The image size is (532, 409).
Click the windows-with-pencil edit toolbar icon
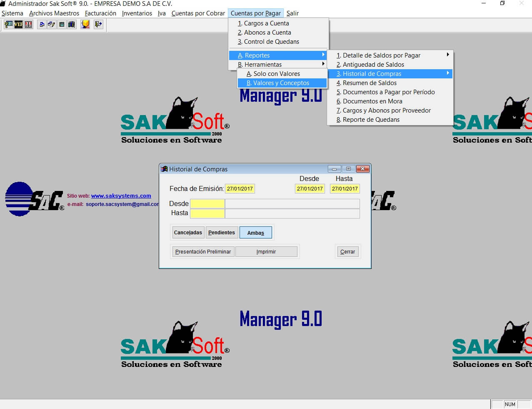click(x=52, y=25)
